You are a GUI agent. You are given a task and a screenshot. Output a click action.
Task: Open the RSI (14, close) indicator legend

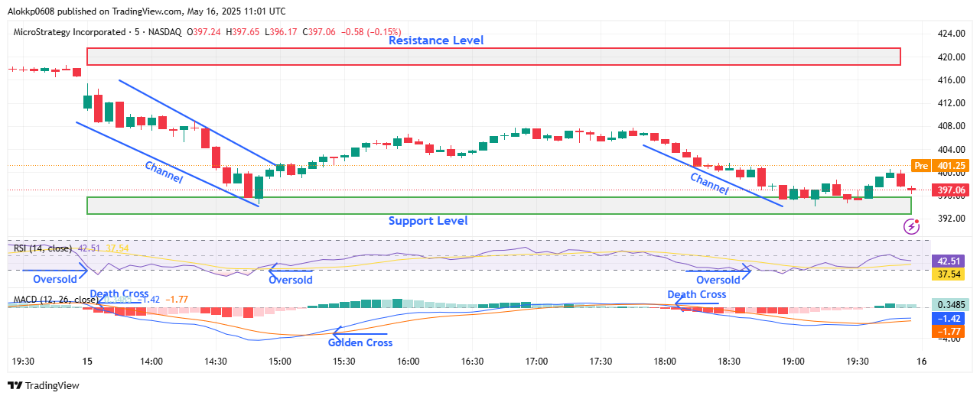[x=43, y=248]
